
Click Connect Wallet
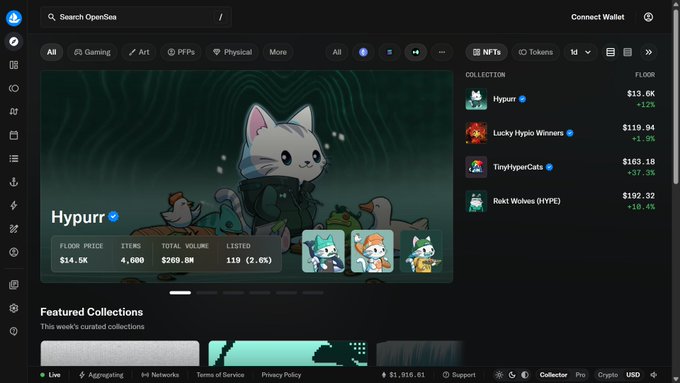(x=598, y=17)
